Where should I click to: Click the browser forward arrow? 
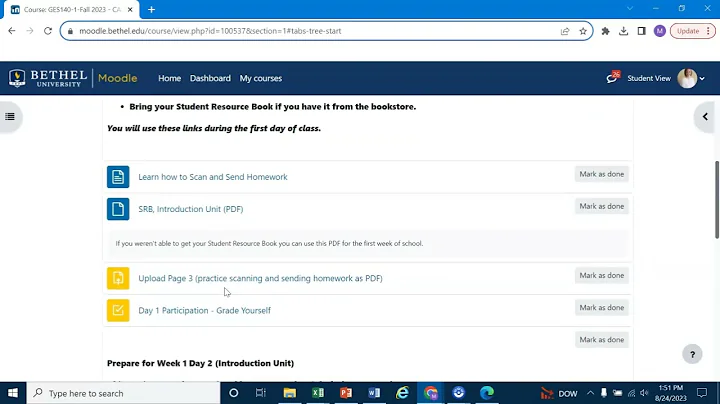point(30,31)
